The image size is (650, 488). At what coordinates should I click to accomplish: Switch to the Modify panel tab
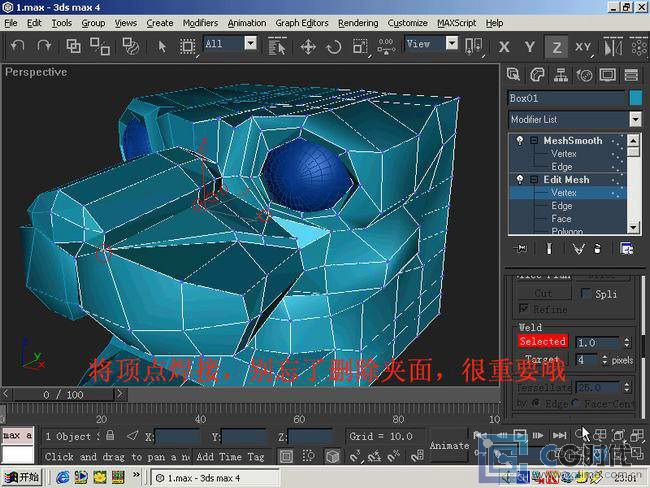click(537, 75)
